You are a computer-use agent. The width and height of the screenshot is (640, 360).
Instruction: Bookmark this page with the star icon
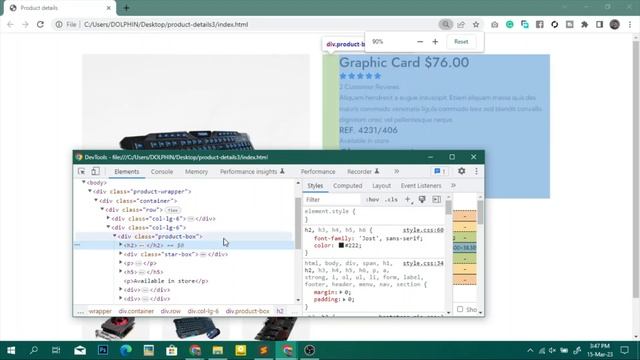(x=476, y=24)
